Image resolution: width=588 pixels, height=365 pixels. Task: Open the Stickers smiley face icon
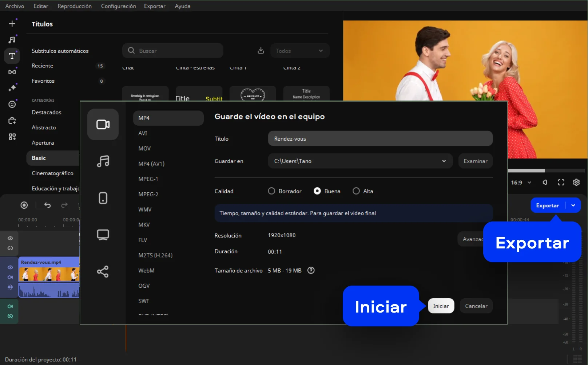pos(12,105)
